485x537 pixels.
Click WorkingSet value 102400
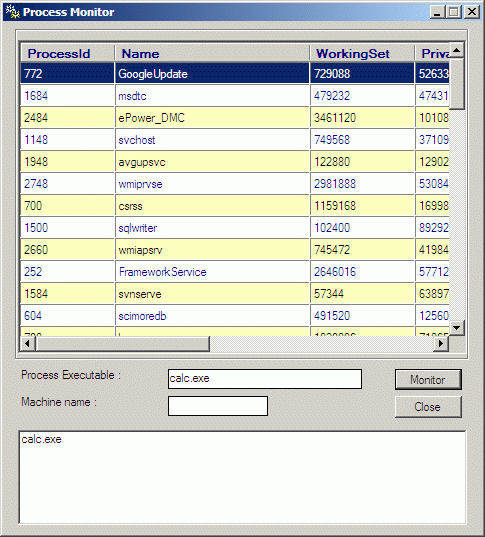tap(362, 227)
